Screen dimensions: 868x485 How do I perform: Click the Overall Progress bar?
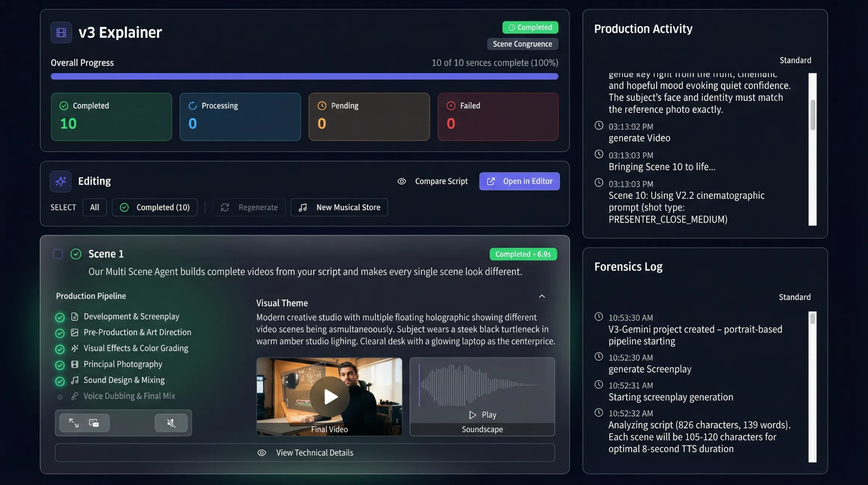(305, 77)
